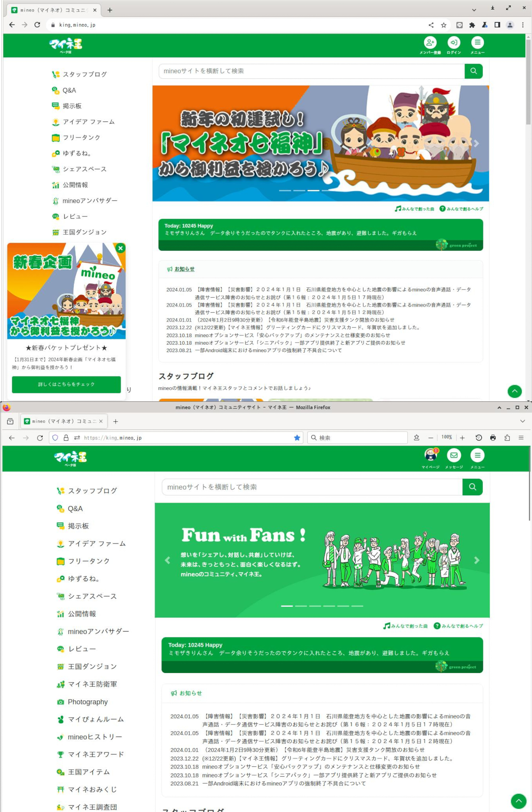Click Chrome profile avatar icon
The image size is (532, 812).
pyautogui.click(x=510, y=25)
